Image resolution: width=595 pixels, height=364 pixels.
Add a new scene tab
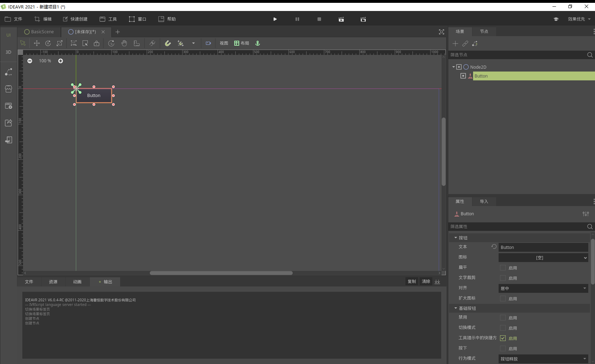pyautogui.click(x=118, y=32)
